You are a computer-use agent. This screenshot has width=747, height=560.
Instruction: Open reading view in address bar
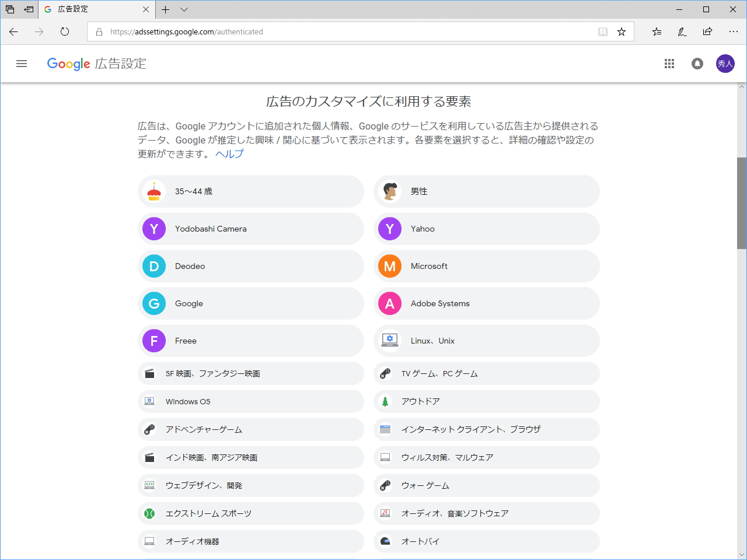click(603, 32)
